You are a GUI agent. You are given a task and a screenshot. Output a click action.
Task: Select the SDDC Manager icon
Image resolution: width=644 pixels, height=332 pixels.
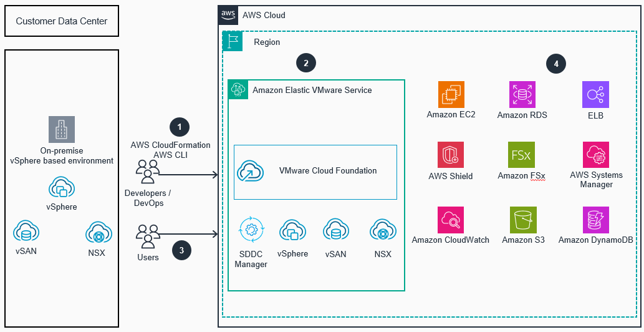pyautogui.click(x=251, y=232)
